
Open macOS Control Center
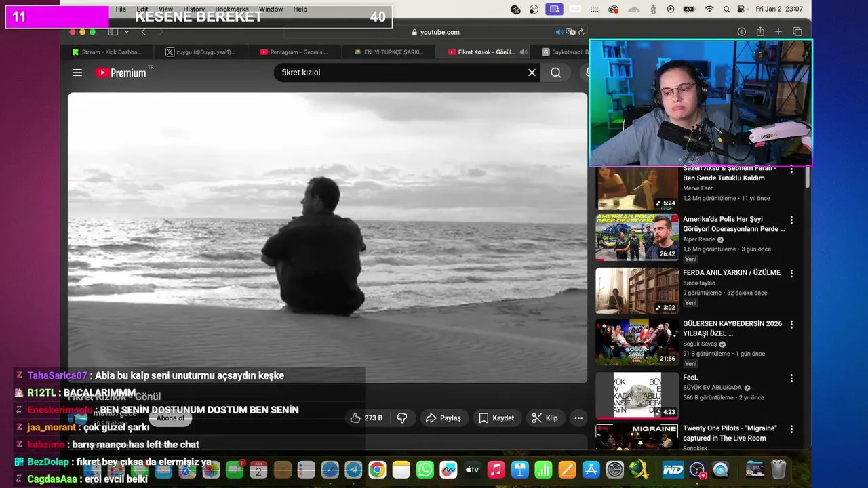[x=741, y=9]
